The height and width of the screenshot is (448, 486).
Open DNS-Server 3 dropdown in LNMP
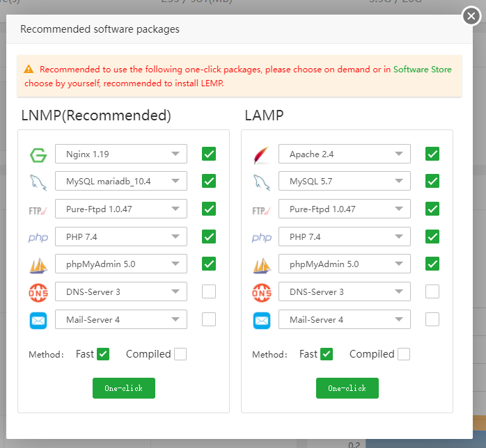tap(121, 291)
